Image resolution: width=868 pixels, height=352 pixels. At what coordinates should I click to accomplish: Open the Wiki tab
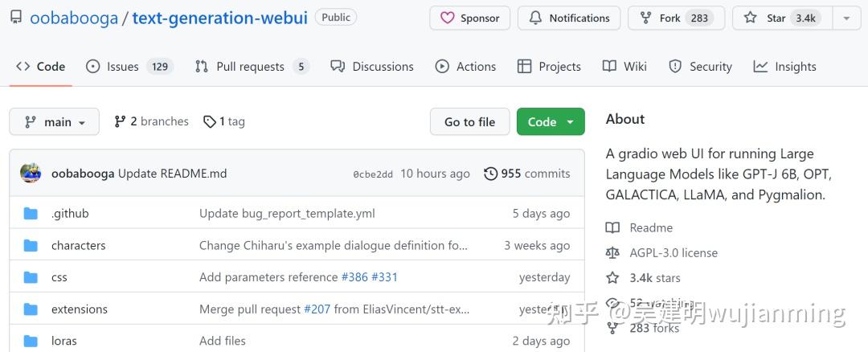(x=625, y=67)
